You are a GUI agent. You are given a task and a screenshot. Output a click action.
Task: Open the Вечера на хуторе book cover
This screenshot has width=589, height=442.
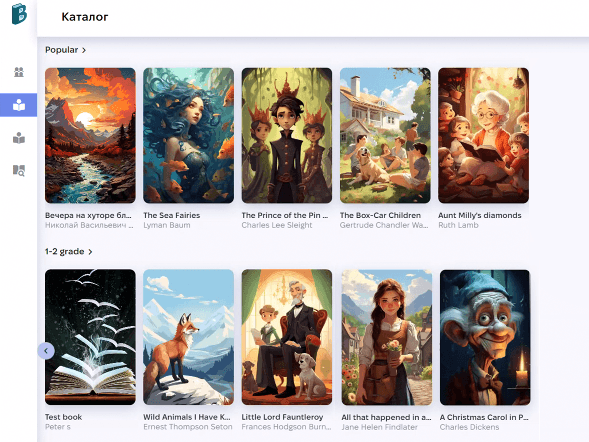coord(90,136)
